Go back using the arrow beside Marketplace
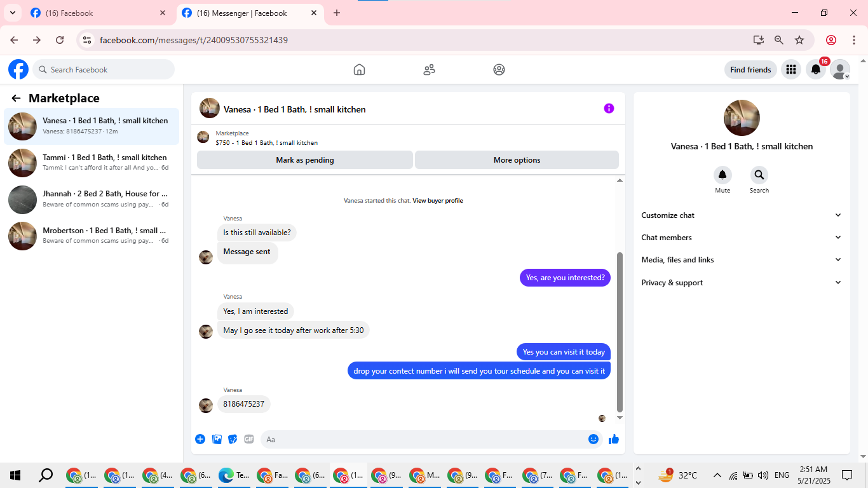868x488 pixels. [x=16, y=98]
